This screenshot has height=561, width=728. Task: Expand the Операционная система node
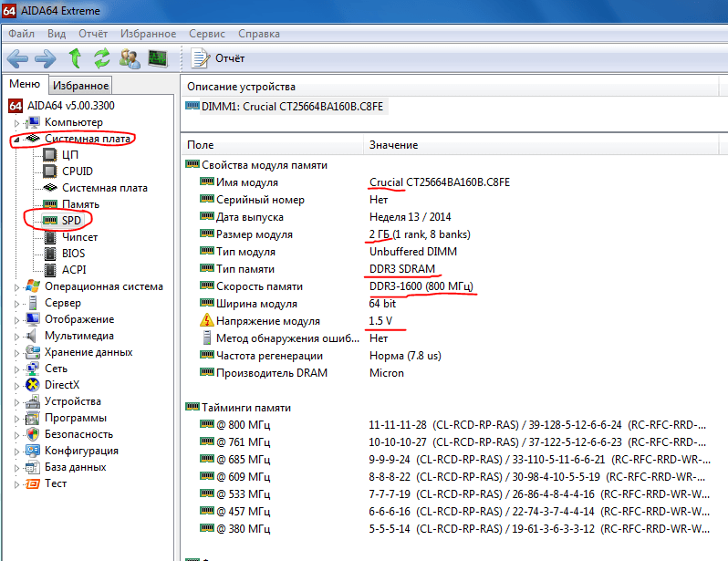(x=16, y=287)
